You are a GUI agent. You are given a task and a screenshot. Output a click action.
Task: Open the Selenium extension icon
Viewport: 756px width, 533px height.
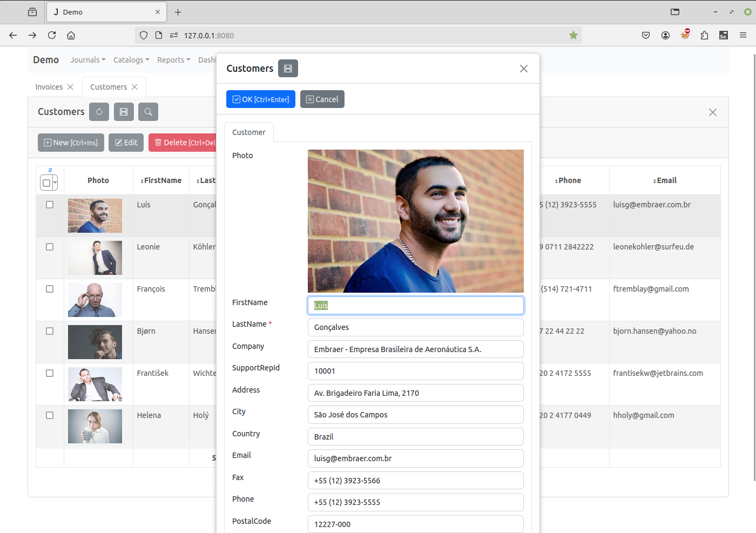(x=724, y=35)
